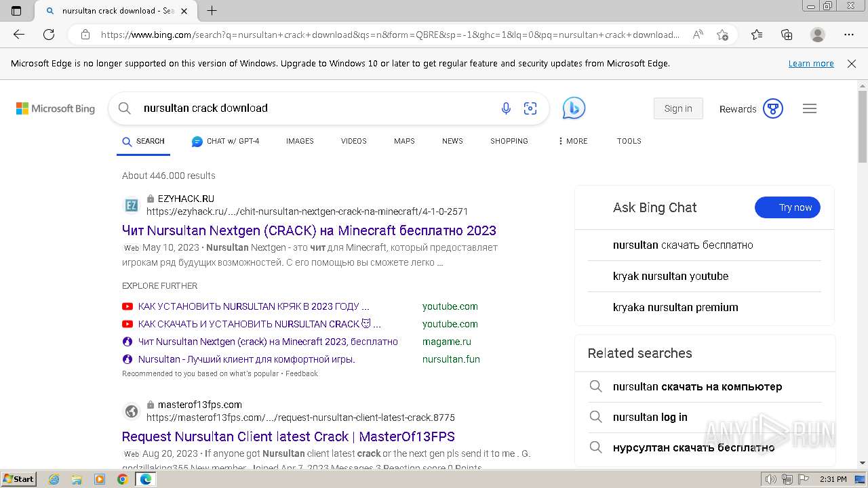Screen dimensions: 868x488
Task: Open the volume control in system tray
Action: (x=772, y=479)
